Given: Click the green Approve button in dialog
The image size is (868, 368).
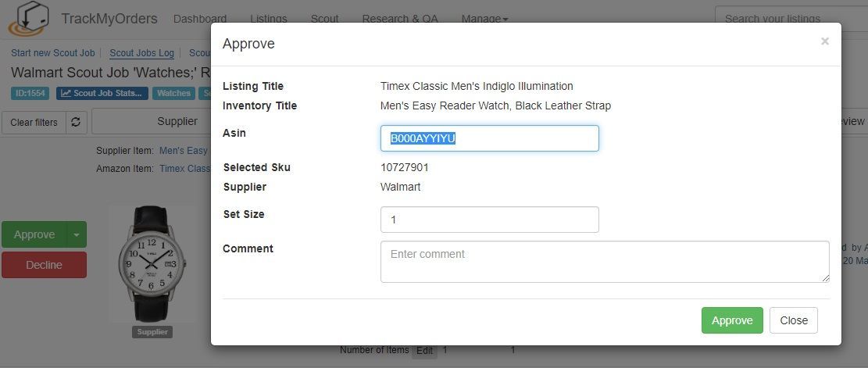Looking at the screenshot, I should pos(732,320).
